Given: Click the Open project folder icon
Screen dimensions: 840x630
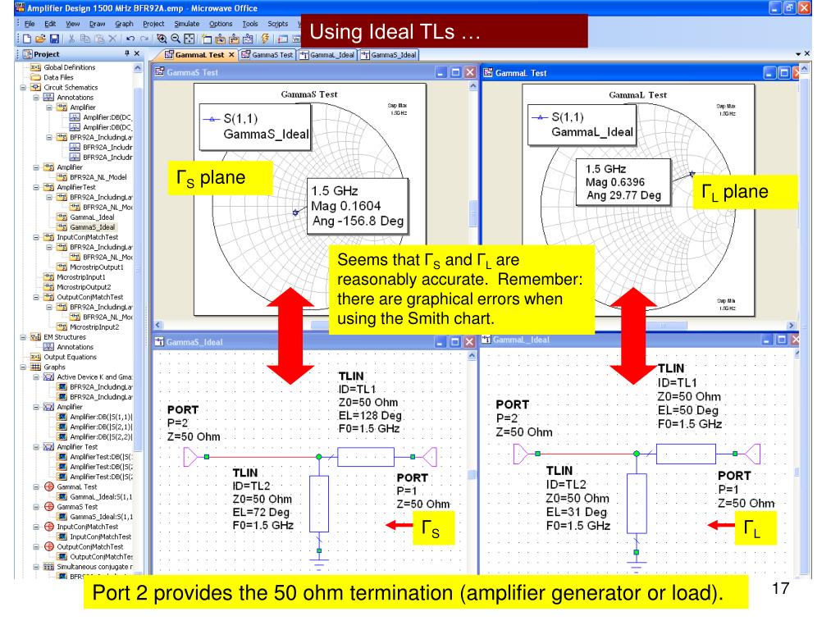Looking at the screenshot, I should click(x=40, y=39).
